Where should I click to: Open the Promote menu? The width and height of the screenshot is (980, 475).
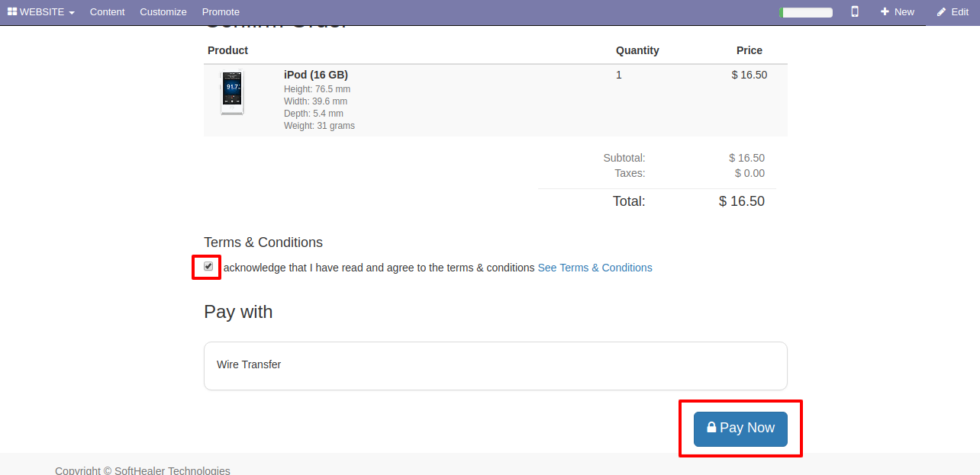tap(221, 11)
